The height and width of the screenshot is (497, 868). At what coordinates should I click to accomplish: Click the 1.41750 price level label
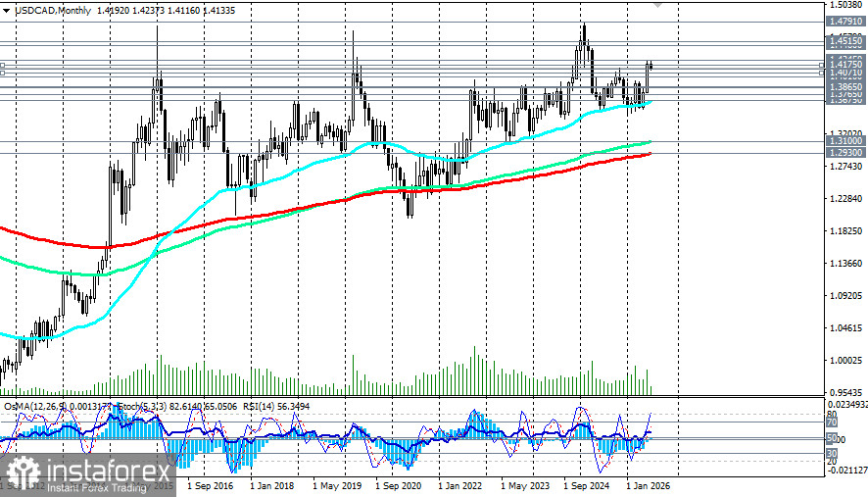pos(845,65)
